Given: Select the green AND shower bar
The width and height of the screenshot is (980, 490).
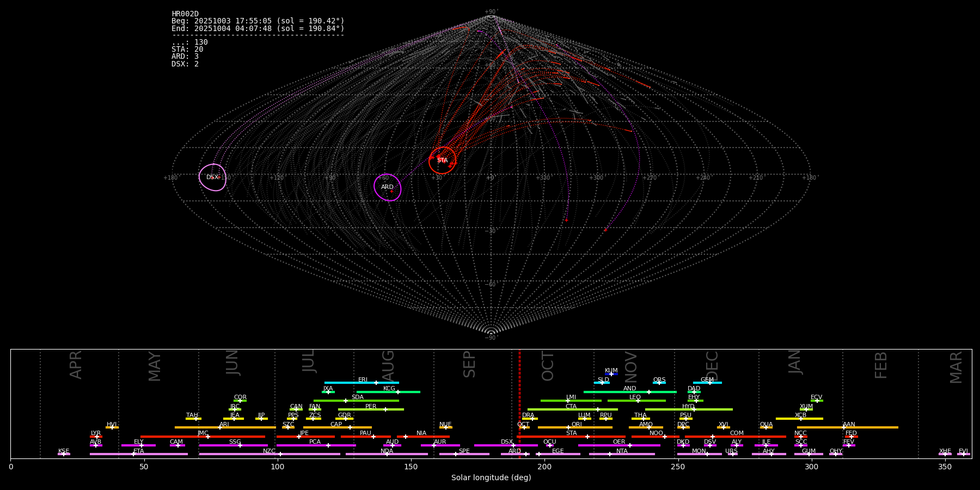Looking at the screenshot, I should point(630,392).
